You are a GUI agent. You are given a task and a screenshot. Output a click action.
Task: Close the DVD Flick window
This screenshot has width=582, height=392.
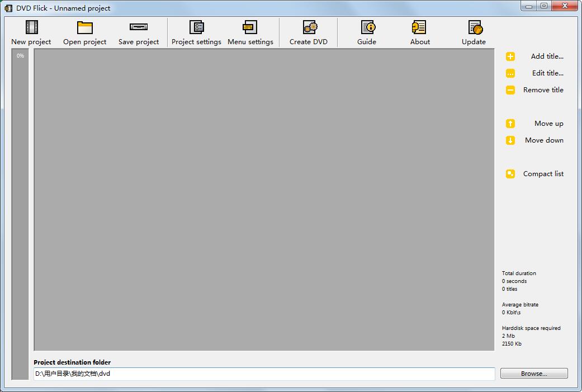point(565,6)
